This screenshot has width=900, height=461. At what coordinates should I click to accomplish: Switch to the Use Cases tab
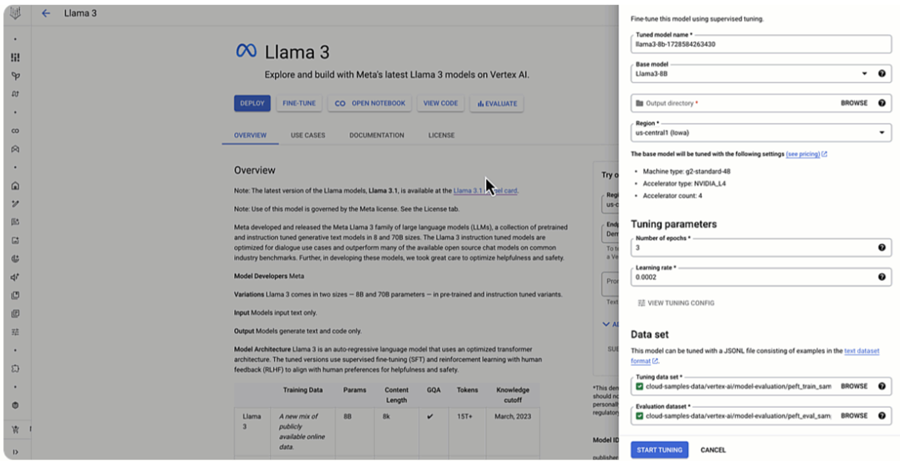point(308,135)
